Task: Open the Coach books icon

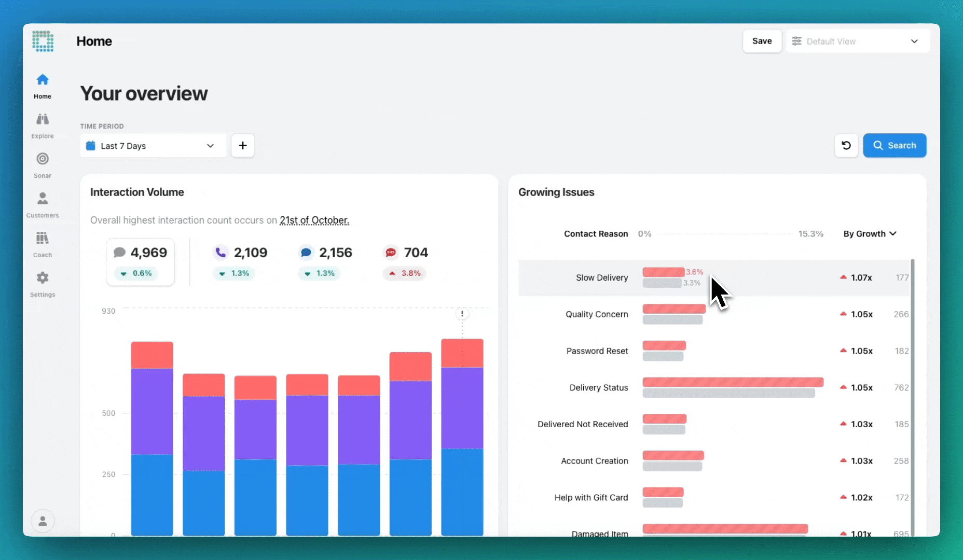Action: click(x=43, y=239)
